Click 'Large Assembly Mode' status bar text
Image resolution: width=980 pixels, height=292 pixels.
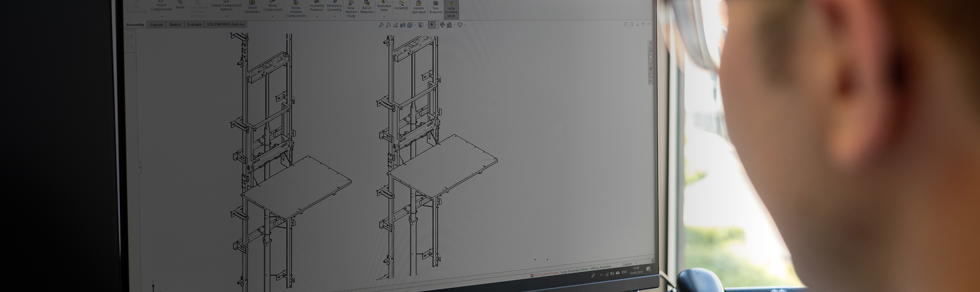[574, 271]
